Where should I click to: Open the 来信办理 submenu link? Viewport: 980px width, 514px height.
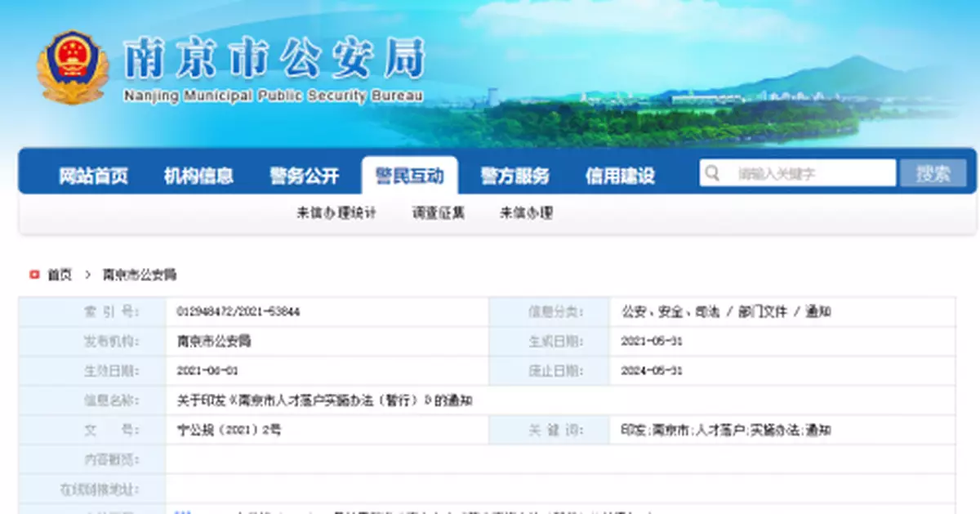click(x=527, y=213)
